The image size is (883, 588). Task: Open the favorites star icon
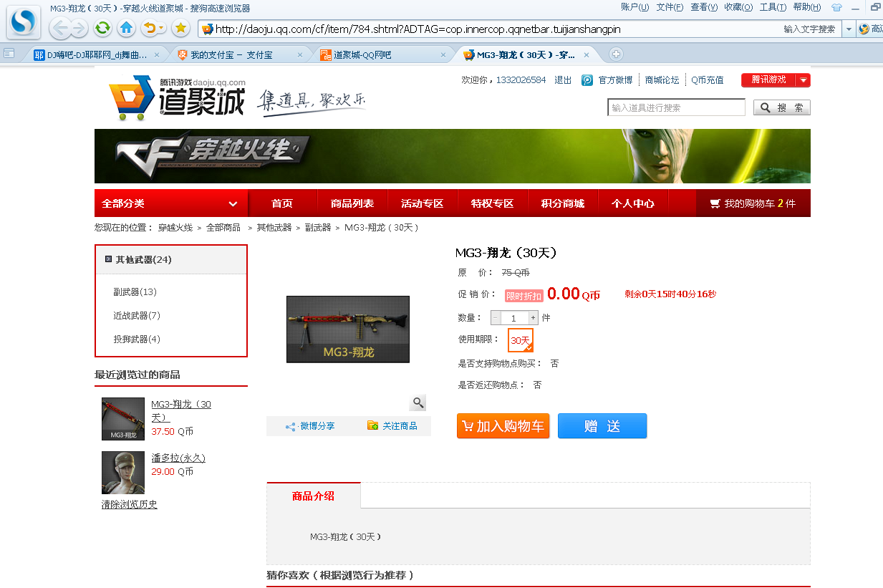point(180,28)
